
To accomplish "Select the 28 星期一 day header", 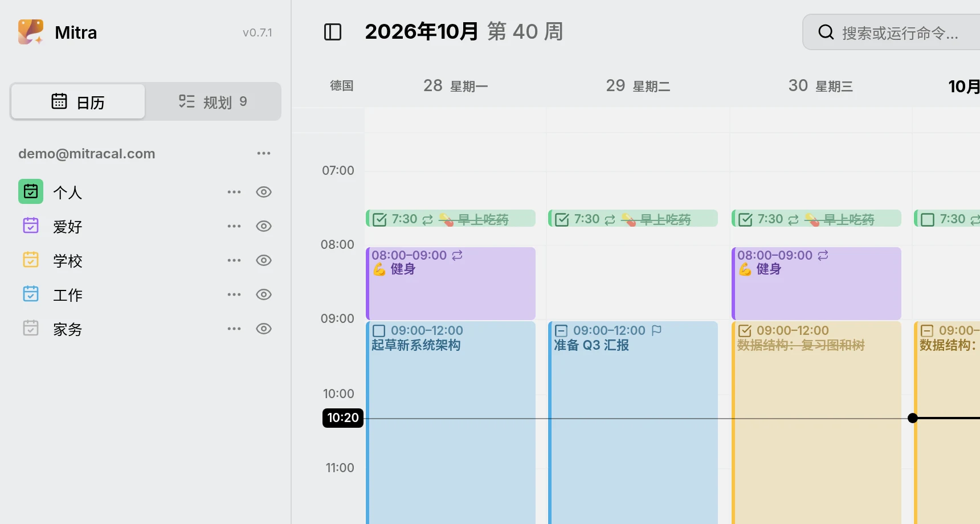I will pyautogui.click(x=455, y=86).
